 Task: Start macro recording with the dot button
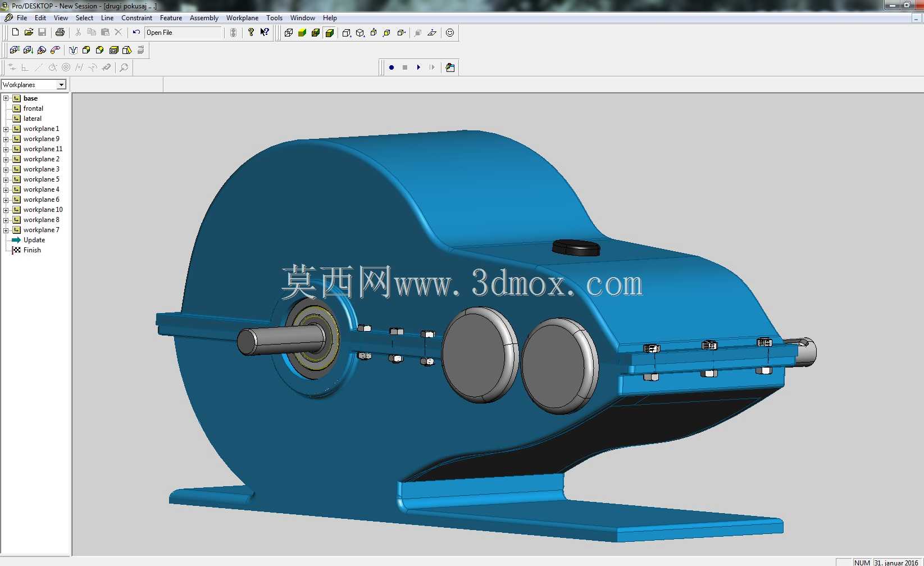click(x=392, y=67)
